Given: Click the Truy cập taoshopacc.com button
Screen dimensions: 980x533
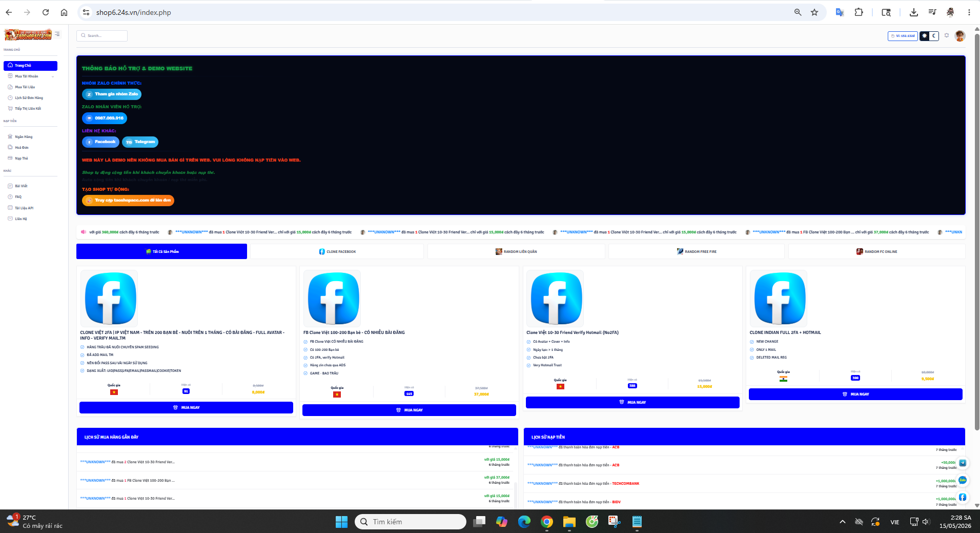Looking at the screenshot, I should [x=128, y=201].
